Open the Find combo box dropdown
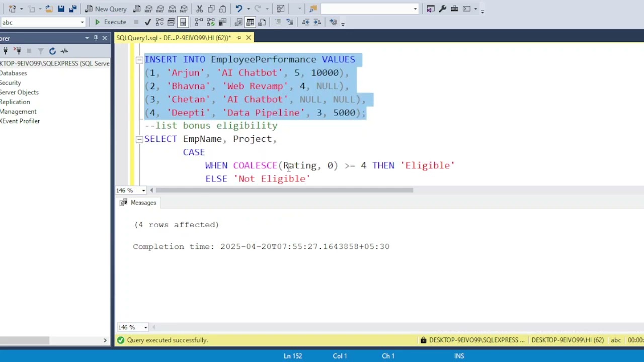The image size is (644, 362). 415,9
